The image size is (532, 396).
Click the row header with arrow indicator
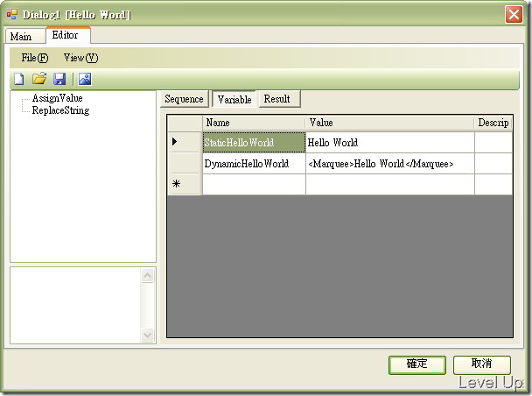pos(185,142)
